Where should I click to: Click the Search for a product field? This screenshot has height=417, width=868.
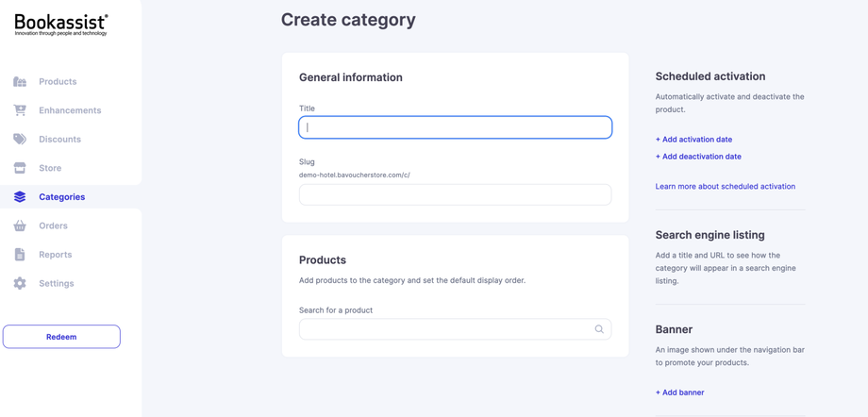point(445,329)
